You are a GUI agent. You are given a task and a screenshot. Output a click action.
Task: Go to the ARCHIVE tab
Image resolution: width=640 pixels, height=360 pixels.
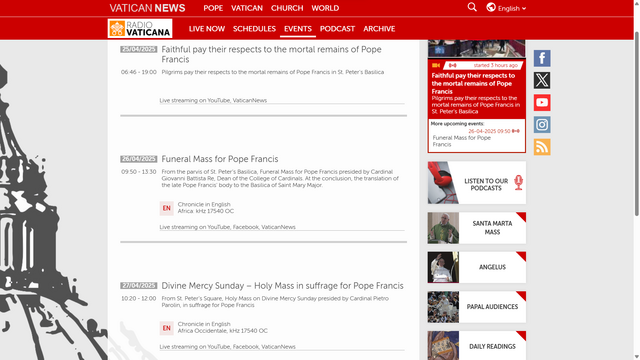pos(379,29)
